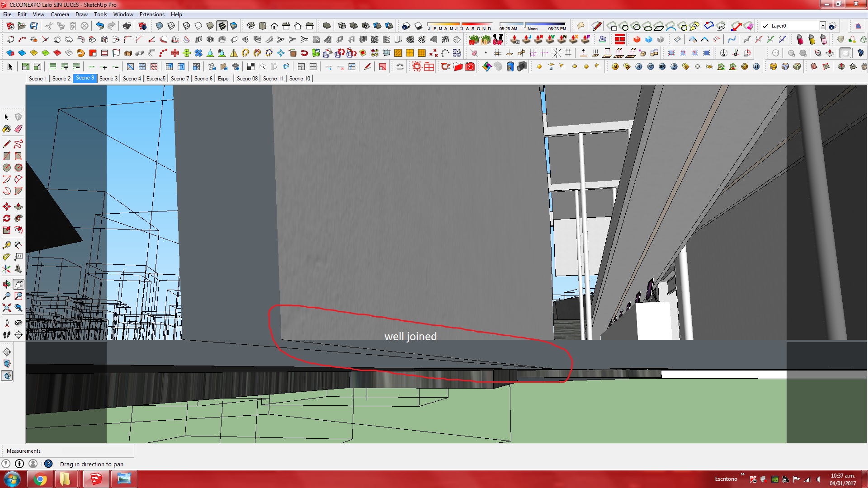Toggle the highlighted face style button
Screen dimensions: 868x488
tap(222, 26)
